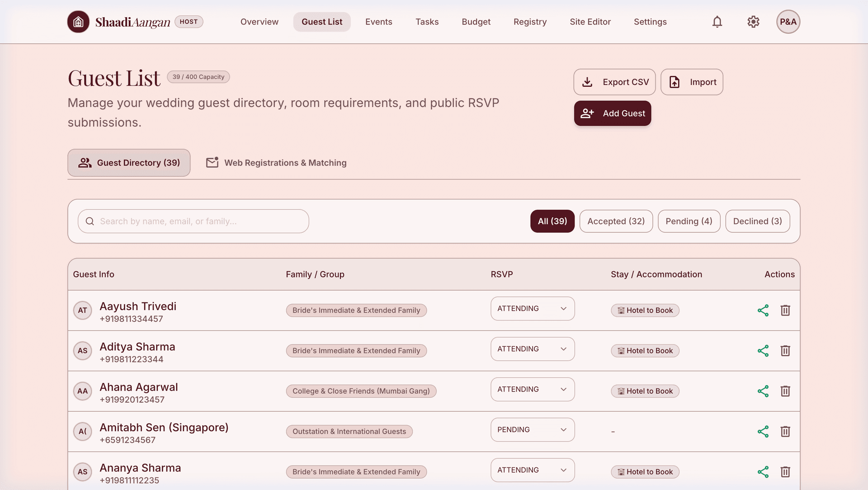This screenshot has width=868, height=490.
Task: Share Ahana Agarwal's invite
Action: 763,391
